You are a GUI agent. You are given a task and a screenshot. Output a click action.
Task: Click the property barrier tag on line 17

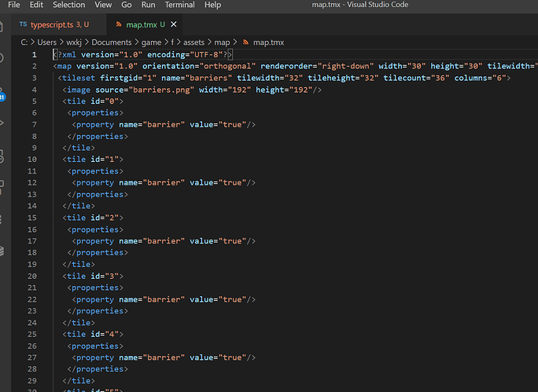[x=164, y=241]
